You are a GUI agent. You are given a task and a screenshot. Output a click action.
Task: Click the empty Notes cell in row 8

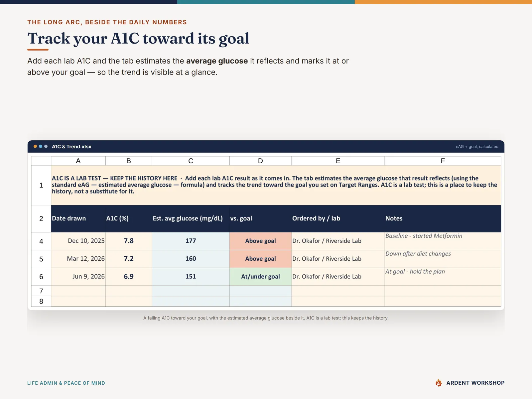443,301
